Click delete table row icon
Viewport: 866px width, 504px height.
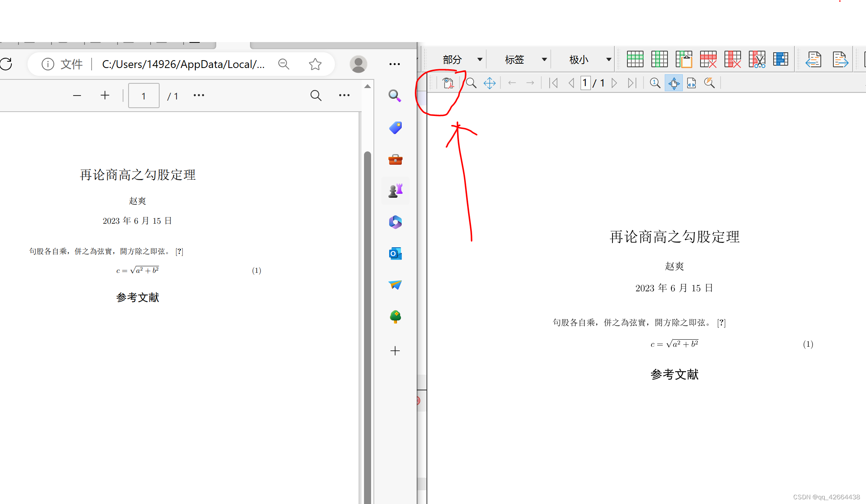pyautogui.click(x=708, y=59)
